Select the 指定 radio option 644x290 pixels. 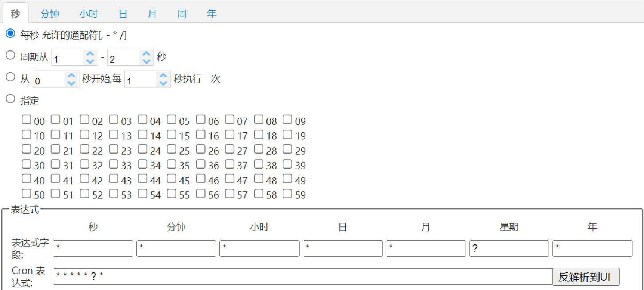[10, 99]
